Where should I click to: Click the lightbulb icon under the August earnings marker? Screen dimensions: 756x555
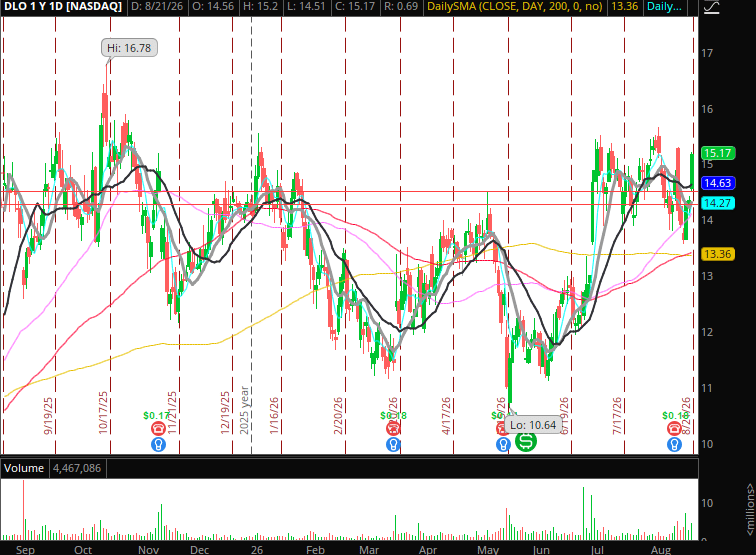[674, 444]
